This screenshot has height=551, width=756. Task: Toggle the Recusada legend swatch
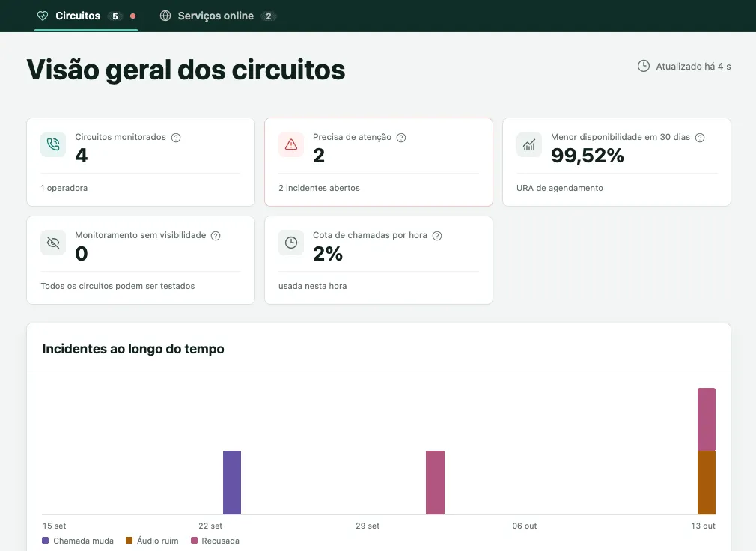pyautogui.click(x=195, y=541)
